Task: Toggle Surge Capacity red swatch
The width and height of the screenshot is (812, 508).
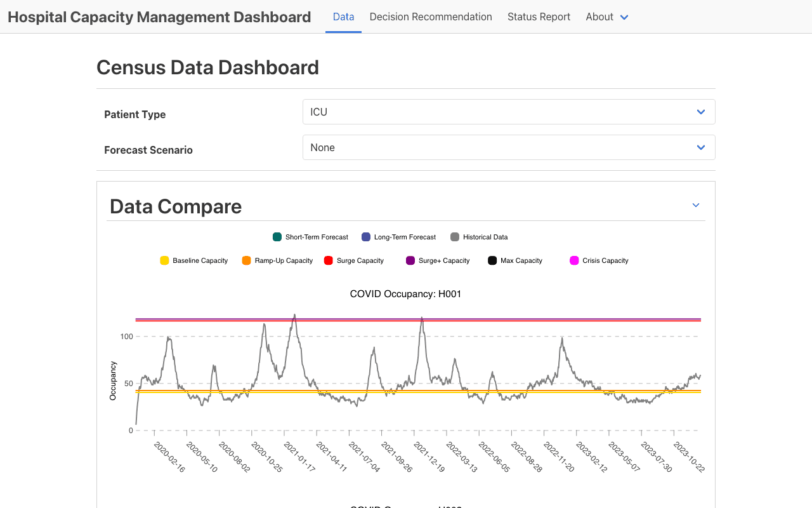Action: click(329, 260)
